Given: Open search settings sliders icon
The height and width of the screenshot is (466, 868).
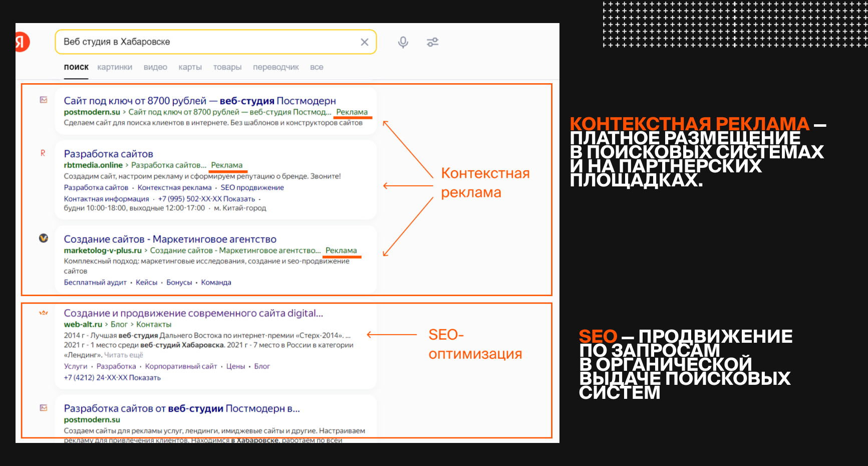Looking at the screenshot, I should [x=433, y=42].
